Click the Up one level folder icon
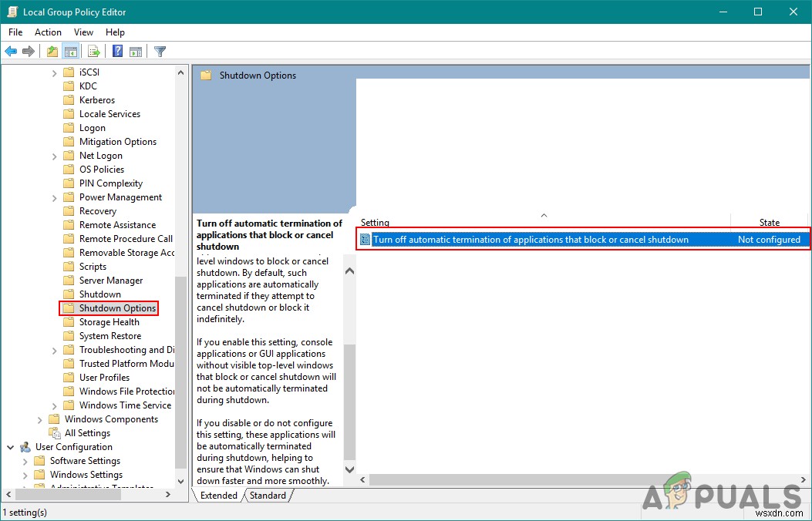The image size is (812, 521). click(52, 51)
